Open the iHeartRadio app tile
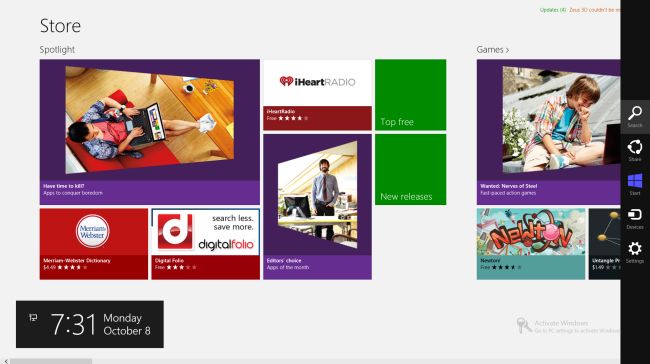This screenshot has height=364, width=650. click(318, 95)
